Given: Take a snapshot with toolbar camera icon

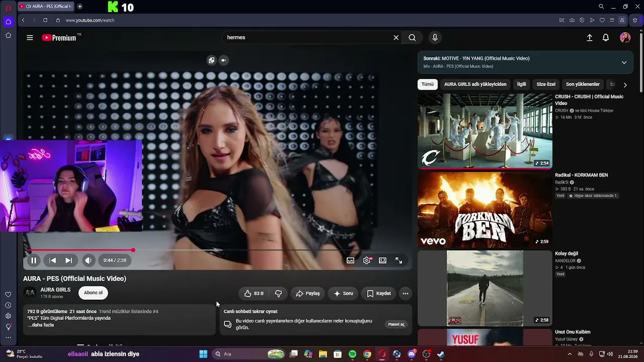Looking at the screenshot, I should pyautogui.click(x=572, y=21).
